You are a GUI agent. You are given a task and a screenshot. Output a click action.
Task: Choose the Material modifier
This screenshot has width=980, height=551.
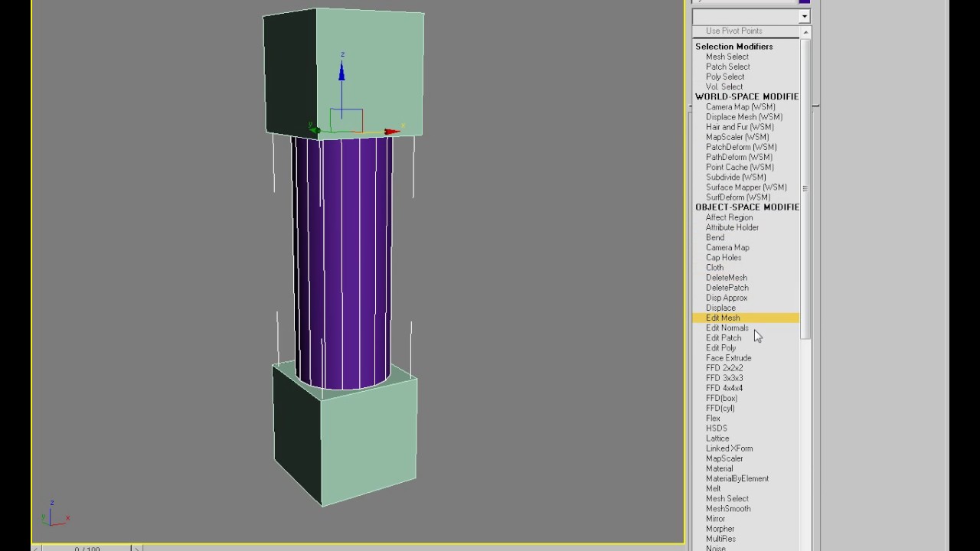[x=719, y=468]
